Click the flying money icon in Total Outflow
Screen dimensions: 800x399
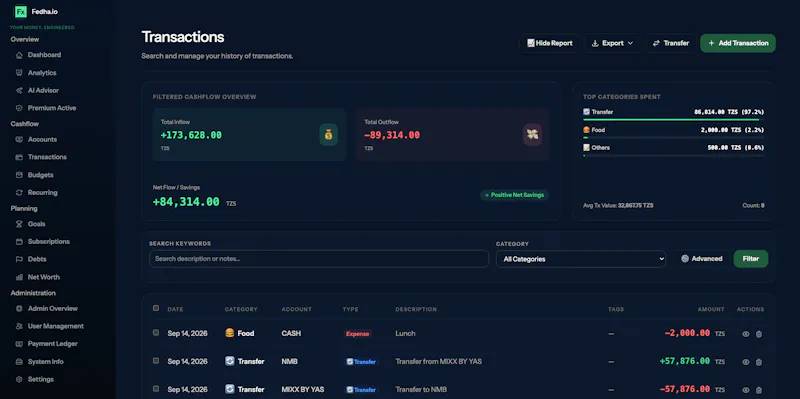tap(532, 135)
